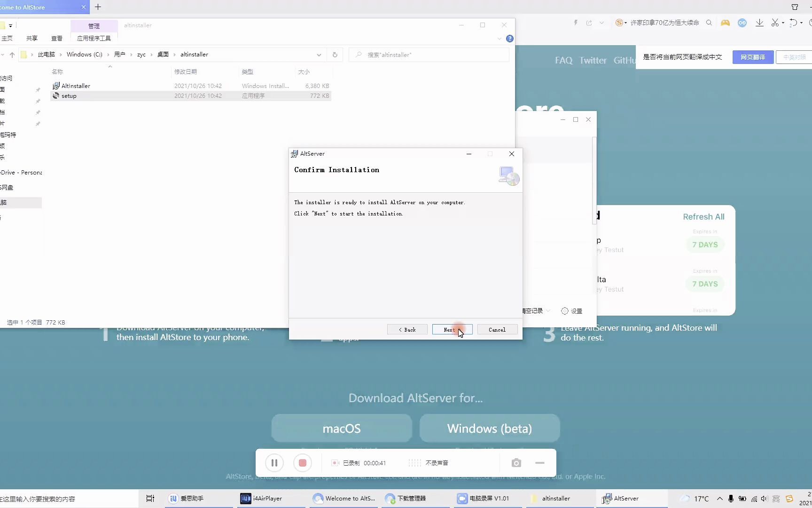812x508 pixels.
Task: Open the Sogou search engine dropdown
Action: pyautogui.click(x=621, y=23)
